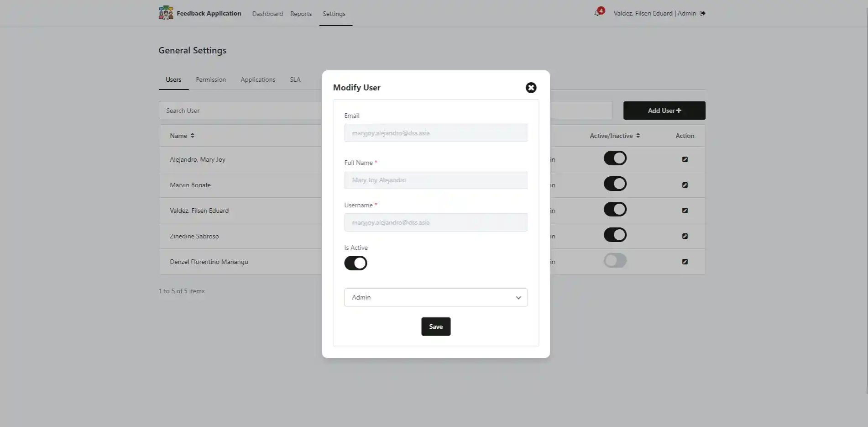Image resolution: width=868 pixels, height=427 pixels.
Task: Open the Admin role dropdown
Action: coord(436,297)
